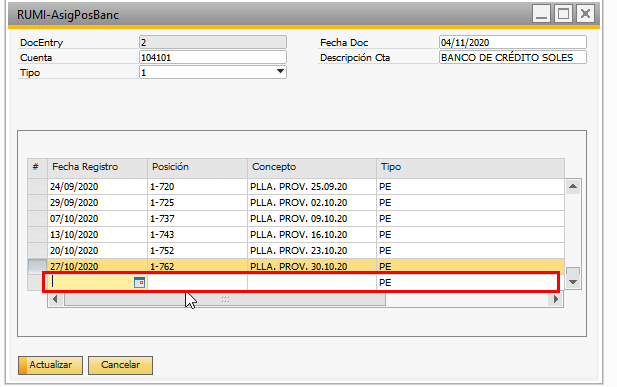
Task: Click the position cell 1-720
Action: click(x=197, y=187)
